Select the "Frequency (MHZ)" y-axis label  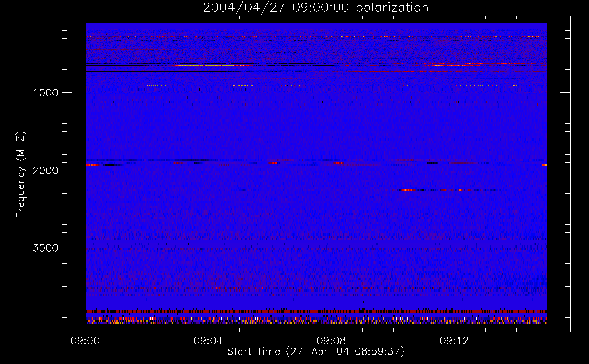tap(21, 175)
